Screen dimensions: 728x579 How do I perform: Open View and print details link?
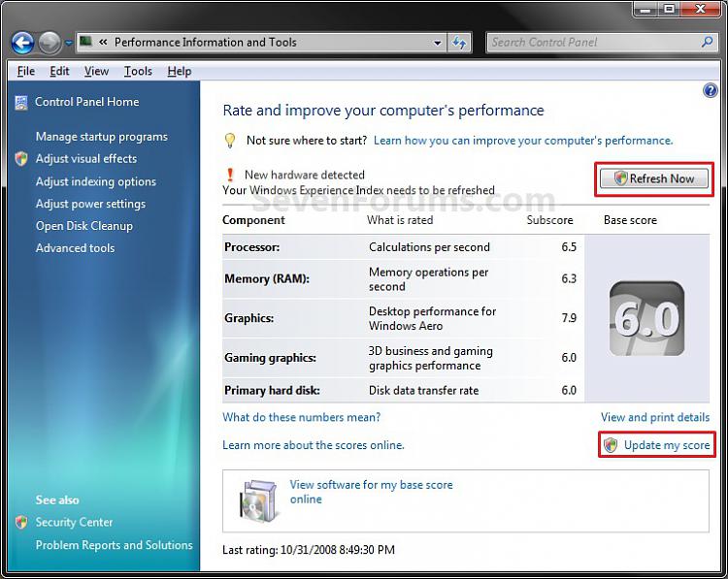[x=655, y=417]
